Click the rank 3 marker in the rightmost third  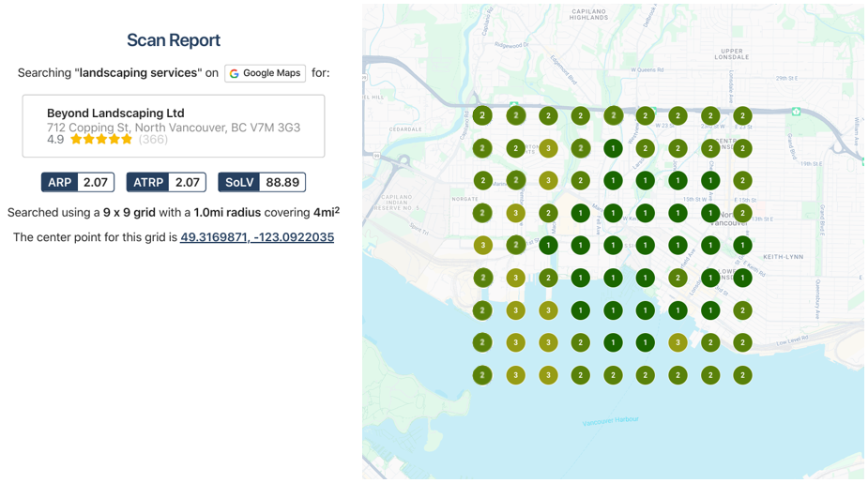[678, 343]
